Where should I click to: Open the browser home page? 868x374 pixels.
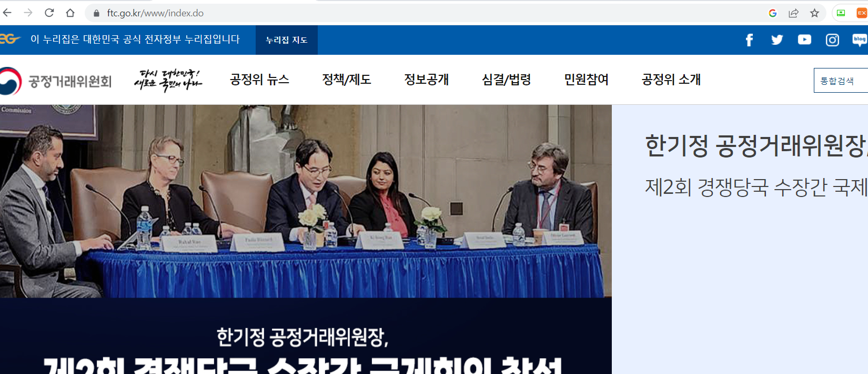click(x=70, y=13)
